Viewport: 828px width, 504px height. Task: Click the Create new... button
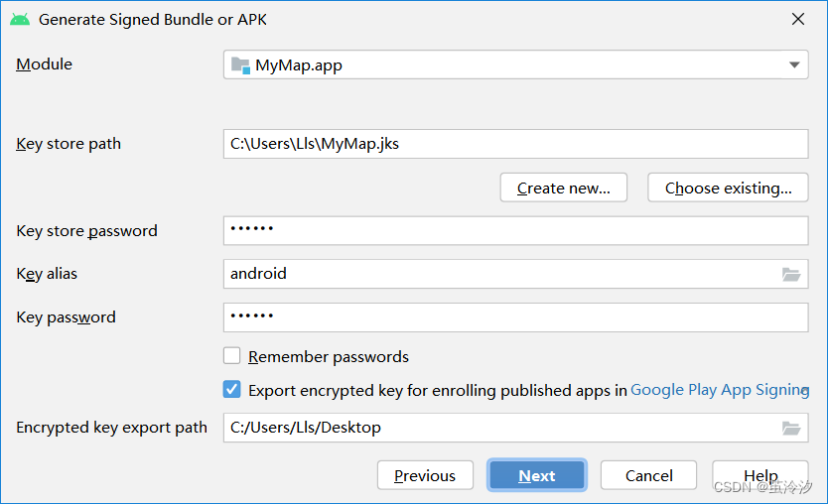[x=564, y=188]
